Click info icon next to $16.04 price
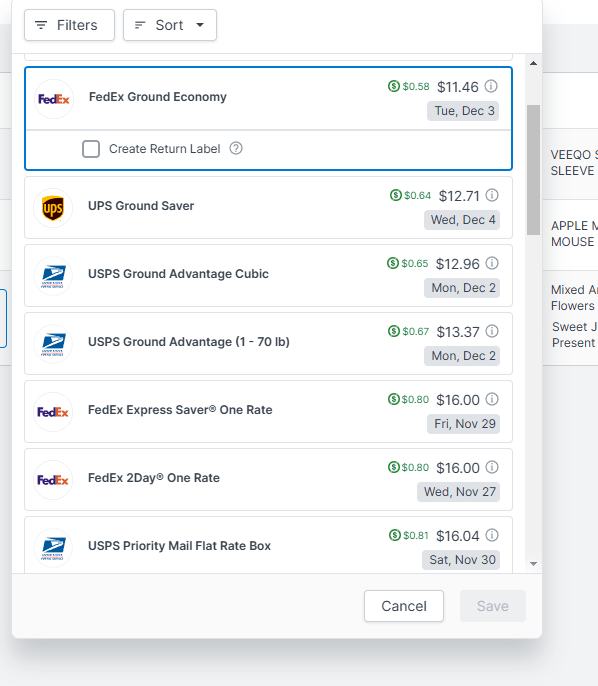The width and height of the screenshot is (598, 686). (x=492, y=535)
